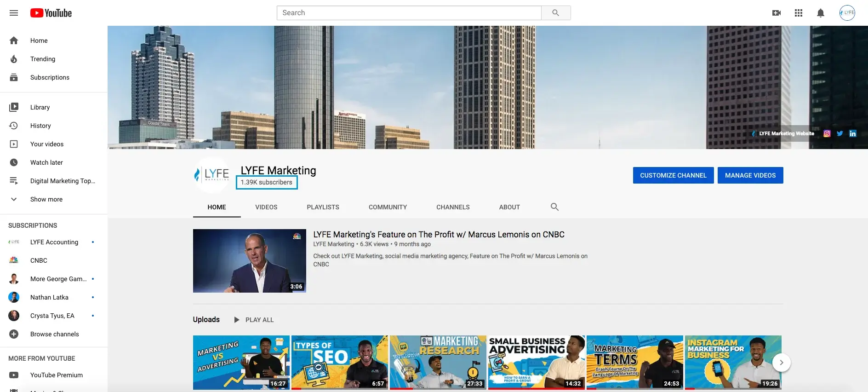Screen dimensions: 868x392
Task: Open the Uploads section heading
Action: (x=206, y=320)
